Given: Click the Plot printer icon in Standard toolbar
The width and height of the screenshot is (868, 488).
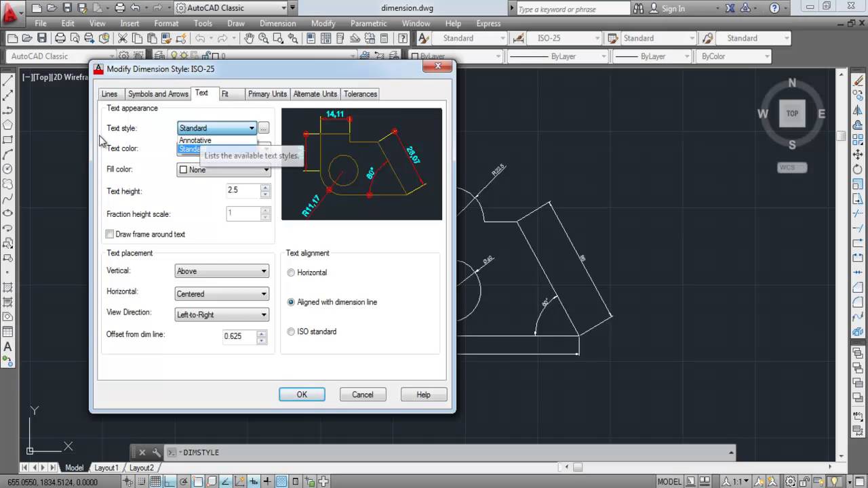Looking at the screenshot, I should pos(60,38).
